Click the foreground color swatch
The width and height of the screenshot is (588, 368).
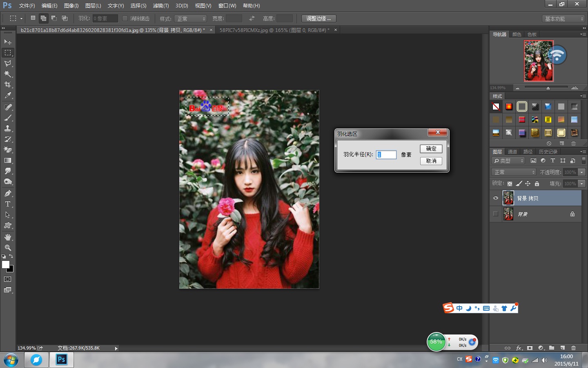coord(6,265)
